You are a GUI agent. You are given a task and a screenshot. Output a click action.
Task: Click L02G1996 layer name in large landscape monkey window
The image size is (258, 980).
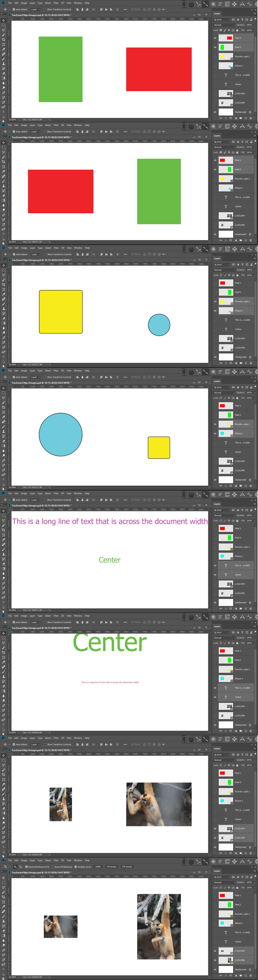click(x=240, y=838)
